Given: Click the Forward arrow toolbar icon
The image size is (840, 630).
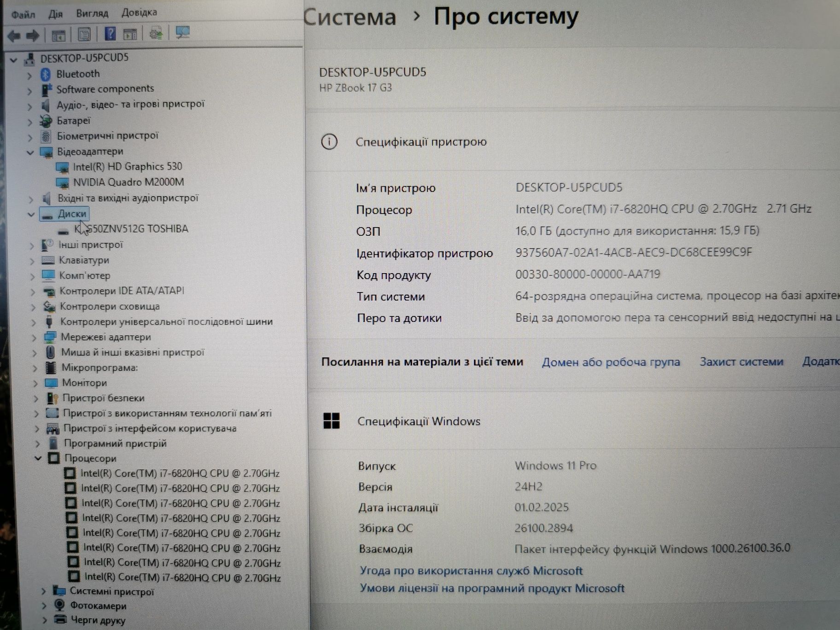Looking at the screenshot, I should tap(32, 35).
